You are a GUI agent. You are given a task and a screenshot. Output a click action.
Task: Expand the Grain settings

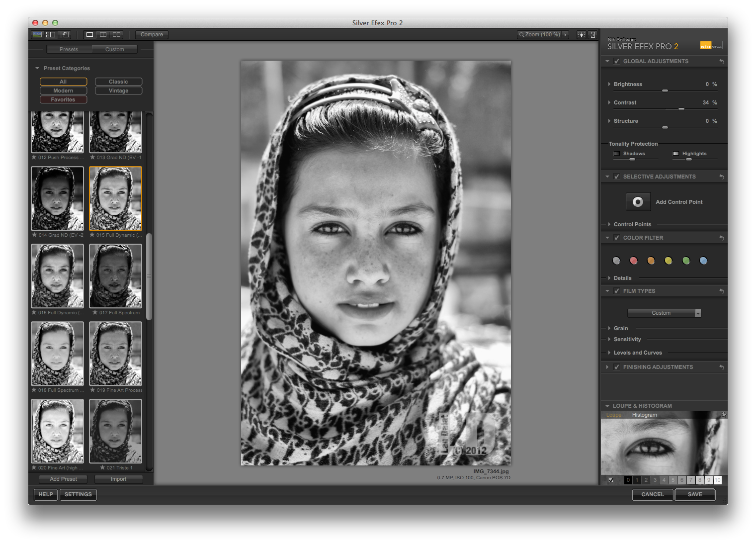[x=609, y=329]
